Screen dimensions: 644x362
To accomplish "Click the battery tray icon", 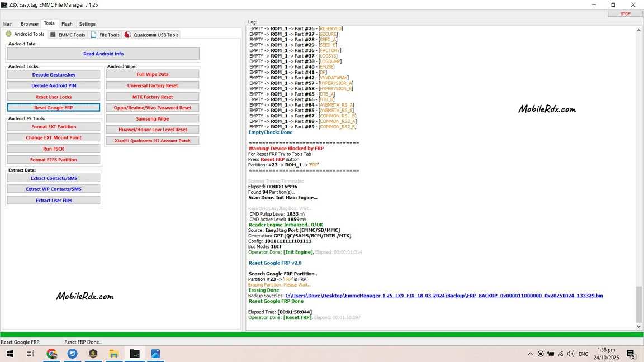I will click(551, 354).
